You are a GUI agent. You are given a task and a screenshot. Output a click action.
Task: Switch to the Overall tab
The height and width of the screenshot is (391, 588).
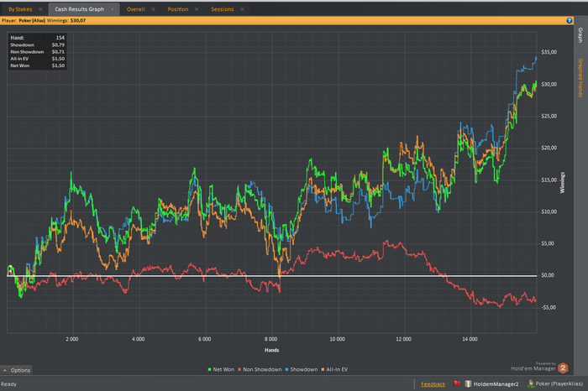click(136, 8)
